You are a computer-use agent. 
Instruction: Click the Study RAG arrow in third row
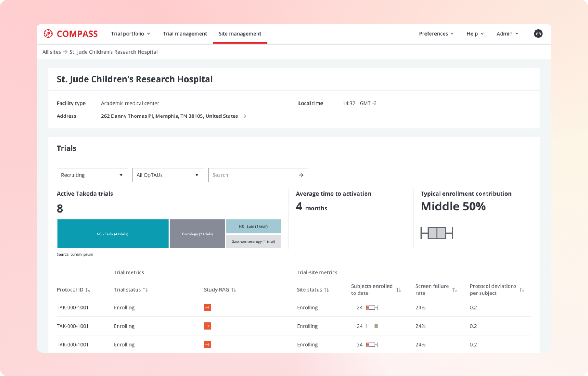207,344
